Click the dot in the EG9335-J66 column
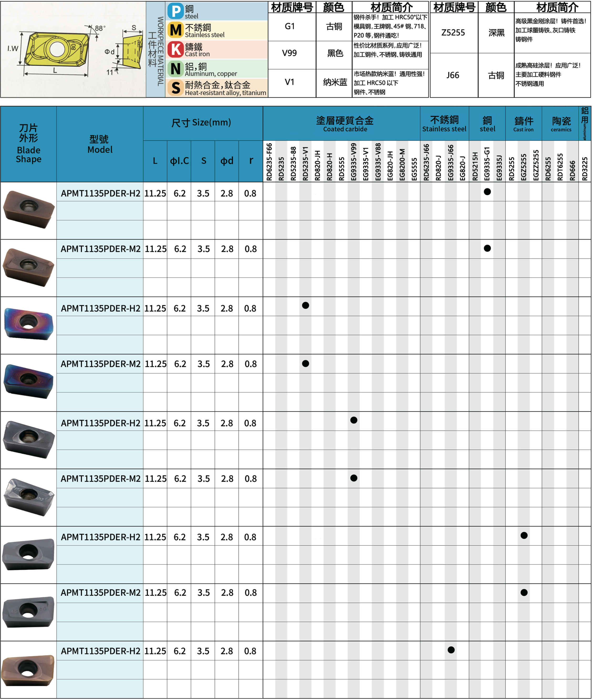 click(451, 650)
